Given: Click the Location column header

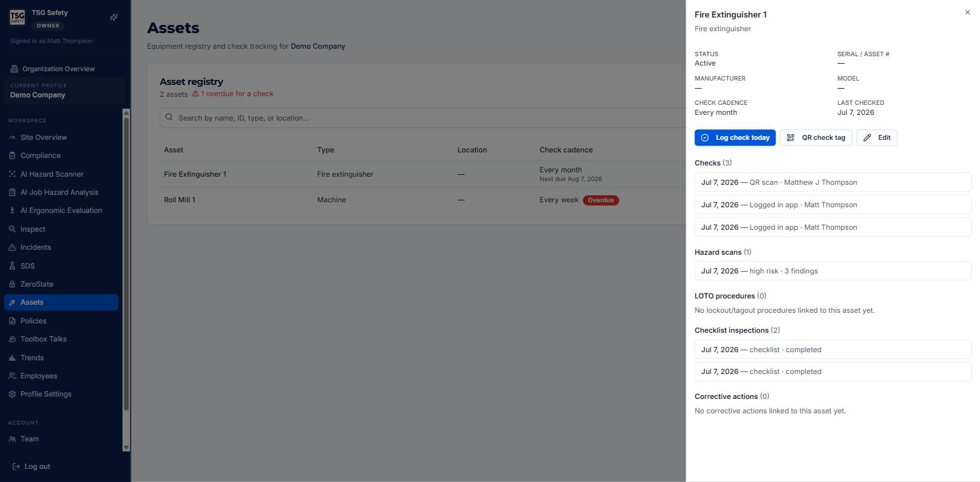Looking at the screenshot, I should [x=472, y=150].
